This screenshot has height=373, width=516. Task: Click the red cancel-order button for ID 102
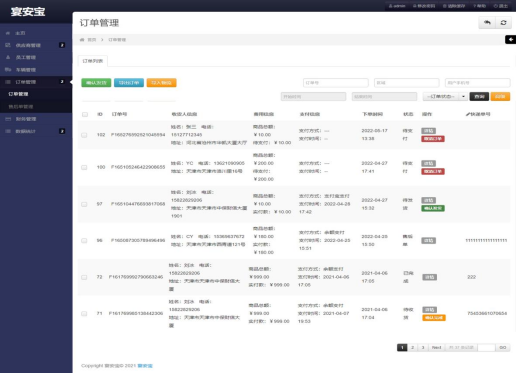(433, 139)
